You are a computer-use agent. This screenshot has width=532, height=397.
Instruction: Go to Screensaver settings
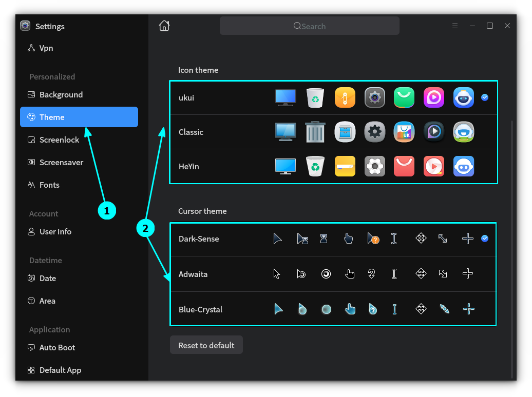(61, 162)
